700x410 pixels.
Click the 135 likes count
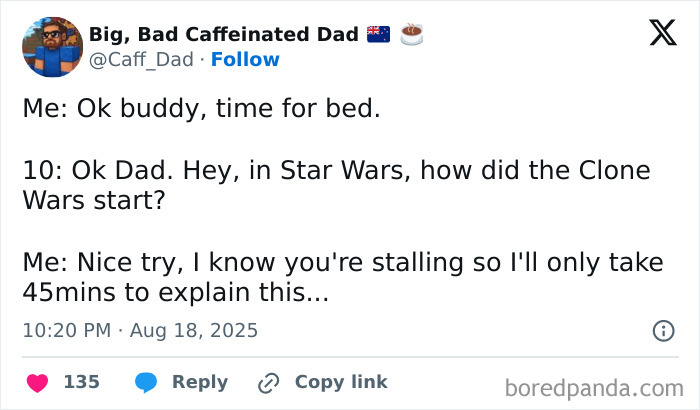coord(81,382)
